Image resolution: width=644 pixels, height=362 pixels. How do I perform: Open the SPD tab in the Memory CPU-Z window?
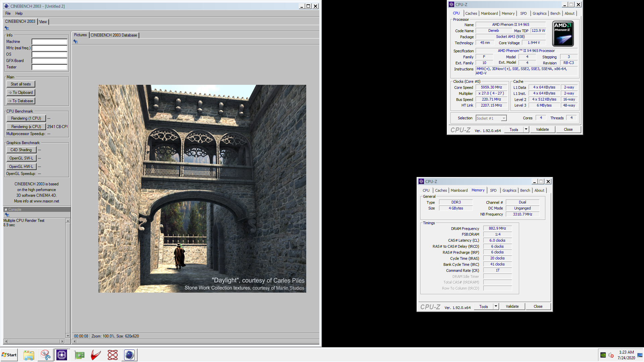click(x=493, y=190)
